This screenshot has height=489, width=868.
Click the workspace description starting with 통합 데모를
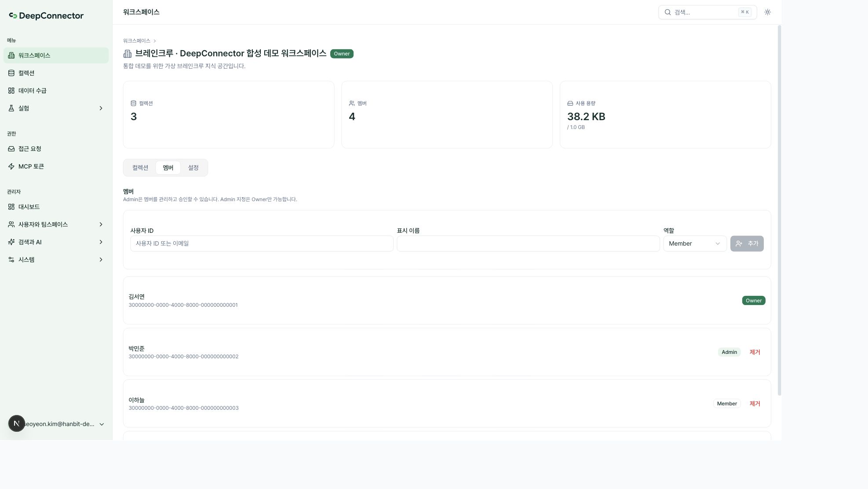point(184,66)
